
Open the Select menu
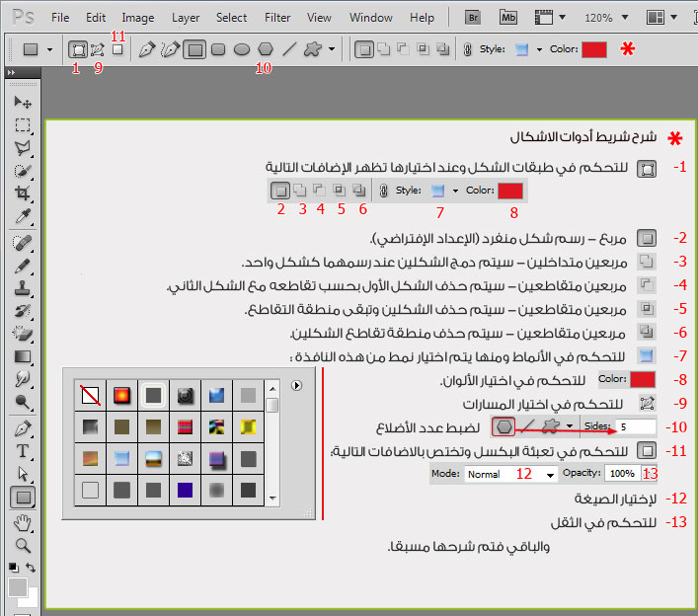click(231, 18)
